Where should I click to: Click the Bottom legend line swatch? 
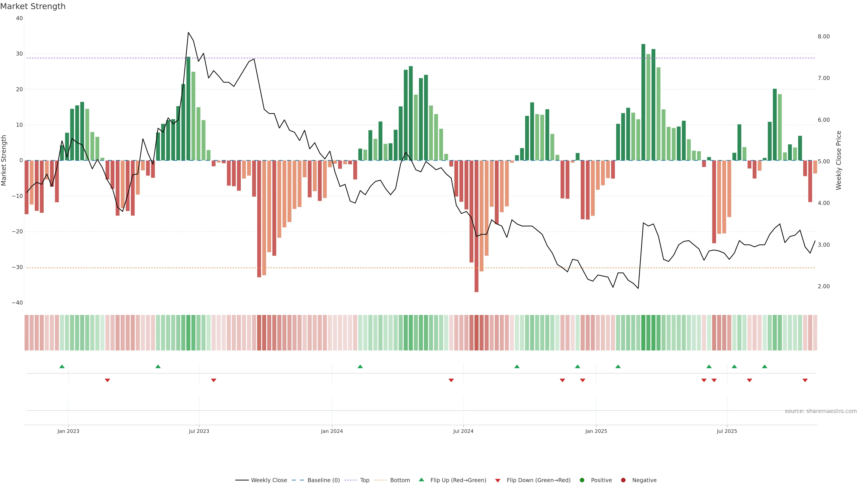point(380,480)
